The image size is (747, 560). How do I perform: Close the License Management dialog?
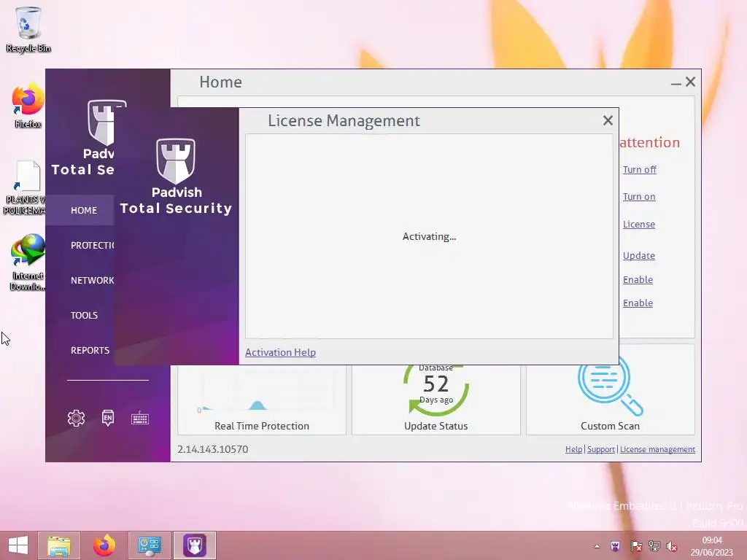coord(608,120)
